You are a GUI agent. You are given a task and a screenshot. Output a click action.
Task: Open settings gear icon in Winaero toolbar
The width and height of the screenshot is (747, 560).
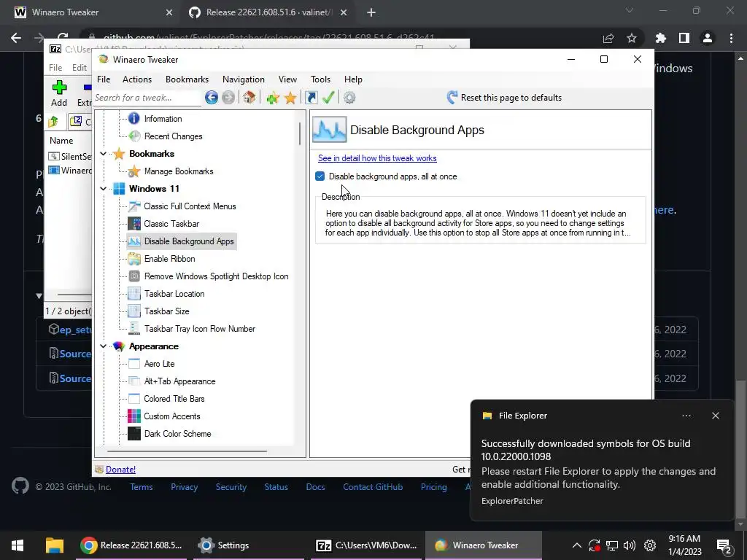click(349, 98)
